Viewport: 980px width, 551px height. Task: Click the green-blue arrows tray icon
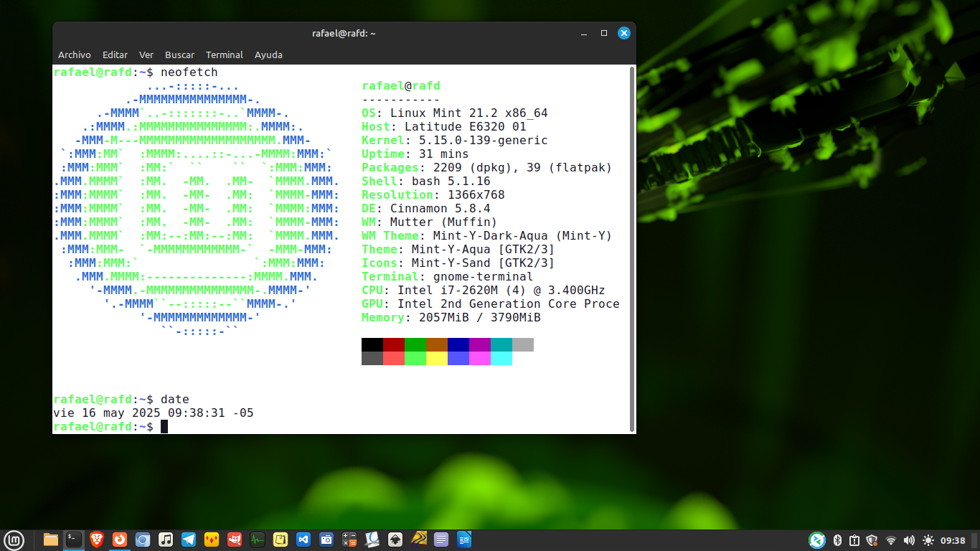[x=817, y=540]
